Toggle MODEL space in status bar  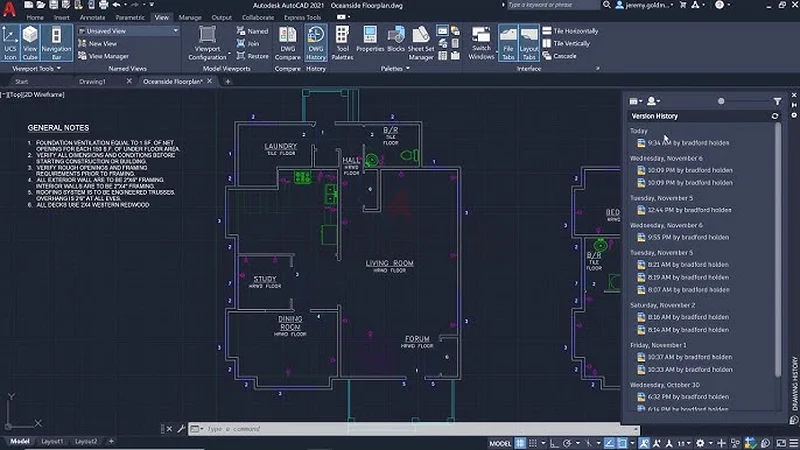pyautogui.click(x=500, y=443)
